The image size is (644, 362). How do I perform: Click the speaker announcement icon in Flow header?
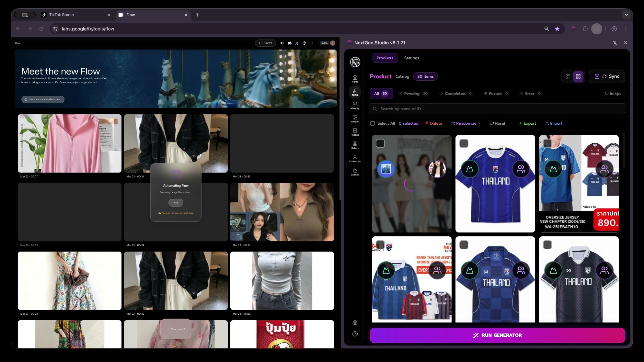click(x=282, y=43)
